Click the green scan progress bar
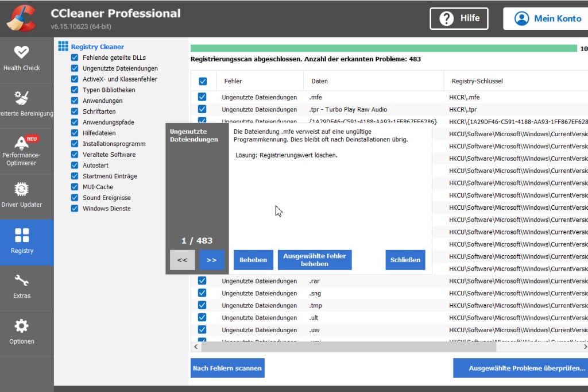 pyautogui.click(x=384, y=48)
